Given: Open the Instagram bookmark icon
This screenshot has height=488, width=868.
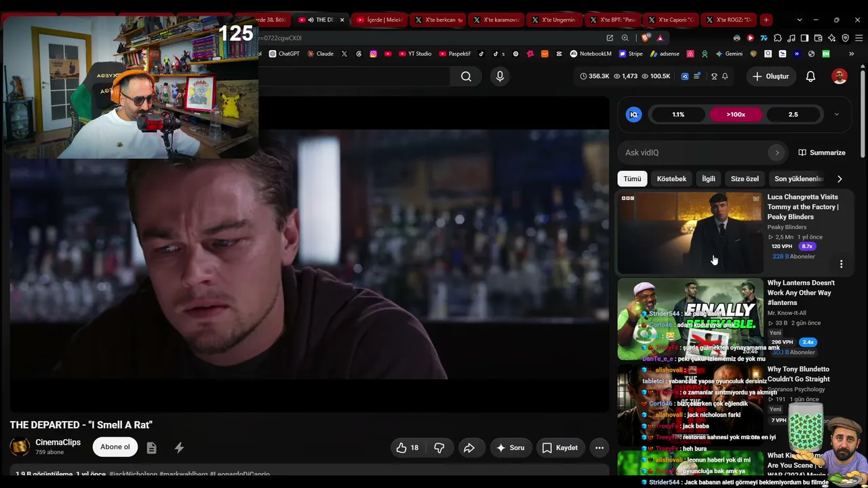Looking at the screenshot, I should click(x=373, y=54).
